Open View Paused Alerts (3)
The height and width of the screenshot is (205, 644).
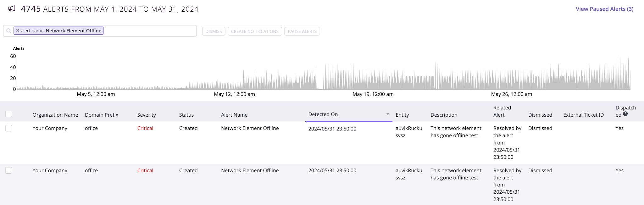pos(604,9)
